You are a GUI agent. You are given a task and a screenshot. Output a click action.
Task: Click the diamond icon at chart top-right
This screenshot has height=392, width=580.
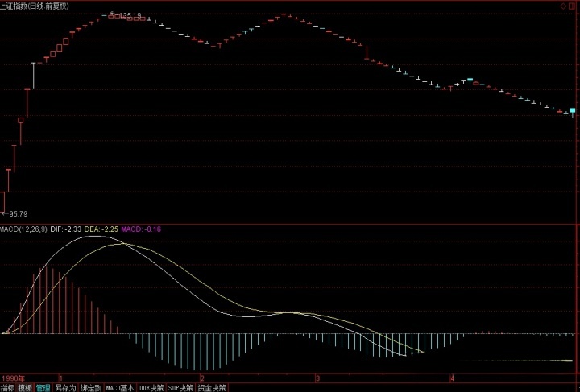coord(563,6)
